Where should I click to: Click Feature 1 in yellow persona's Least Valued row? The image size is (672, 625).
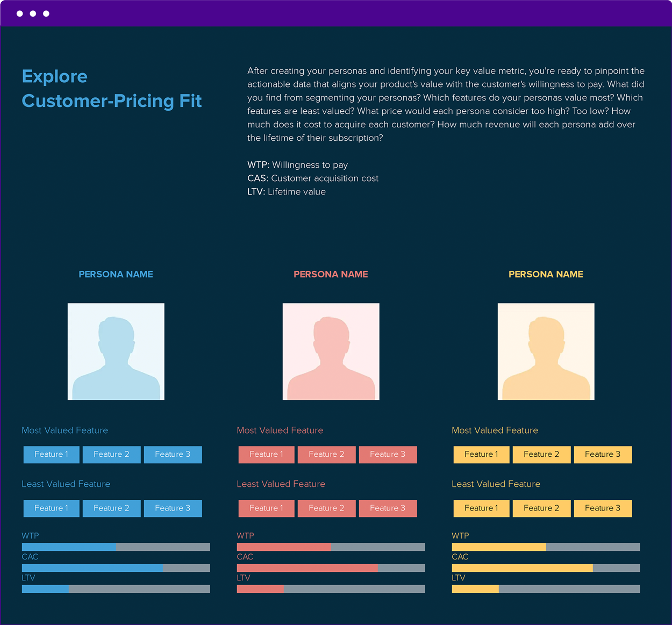(x=481, y=508)
